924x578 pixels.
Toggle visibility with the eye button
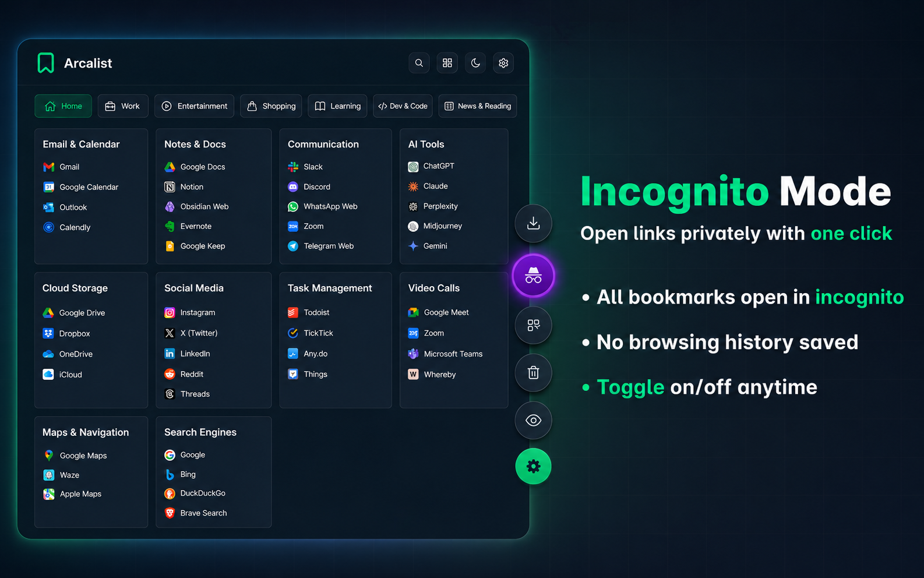point(533,420)
